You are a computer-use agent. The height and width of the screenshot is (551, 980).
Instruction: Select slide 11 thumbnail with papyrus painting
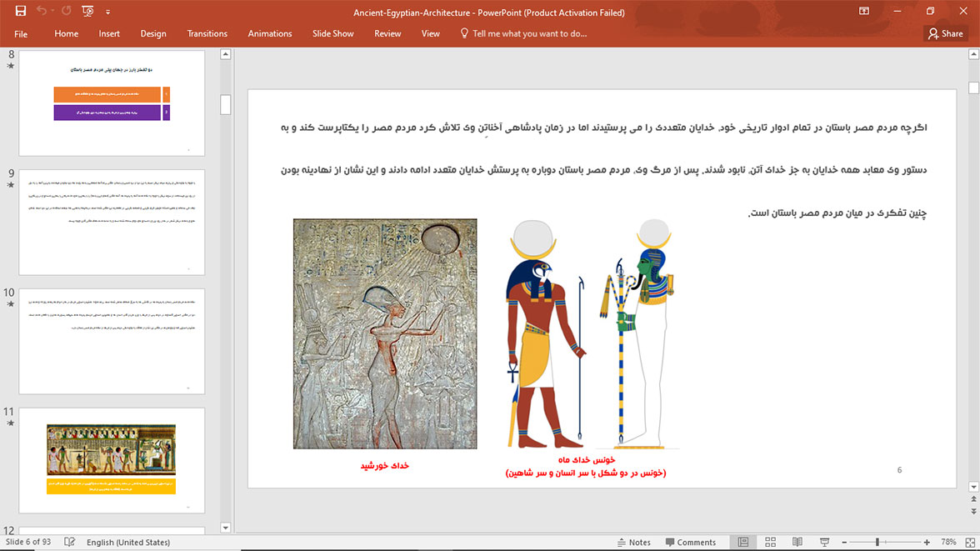pos(112,460)
